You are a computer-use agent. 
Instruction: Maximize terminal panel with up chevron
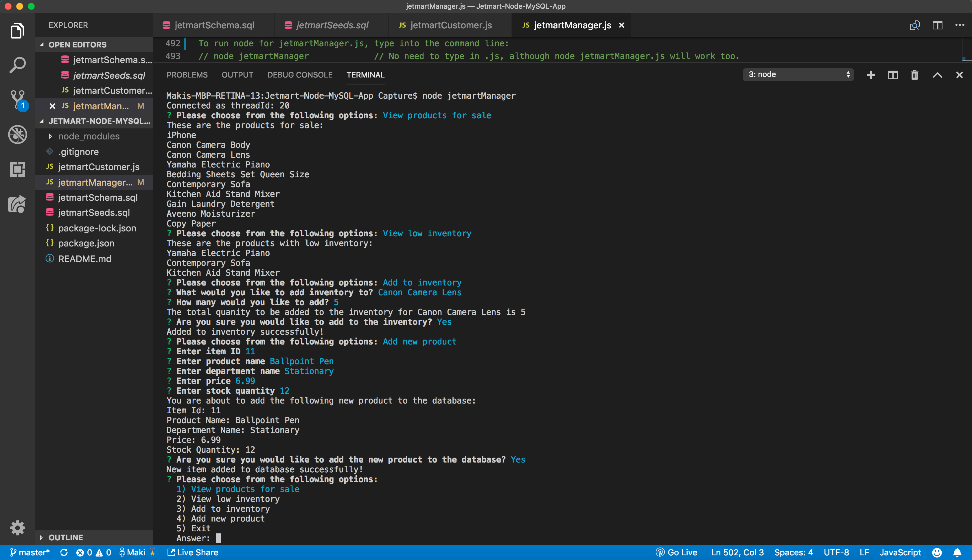coord(937,75)
